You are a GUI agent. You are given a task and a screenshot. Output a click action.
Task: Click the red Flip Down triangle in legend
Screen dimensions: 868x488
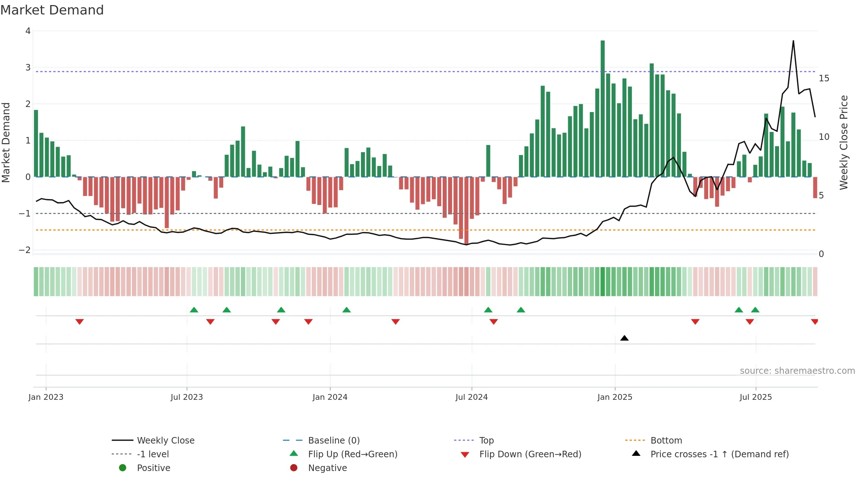465,455
